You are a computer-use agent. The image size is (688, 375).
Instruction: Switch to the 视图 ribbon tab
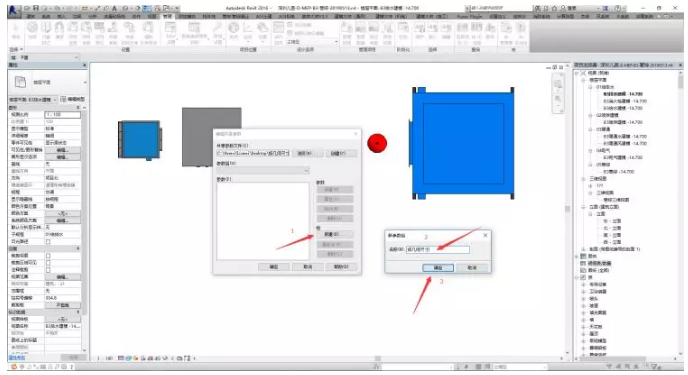click(152, 16)
